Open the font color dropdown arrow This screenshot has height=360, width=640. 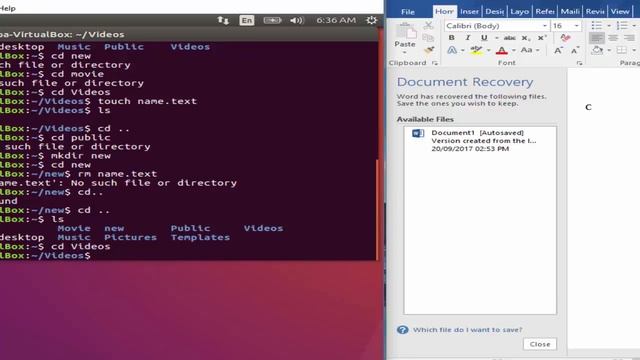pos(513,50)
